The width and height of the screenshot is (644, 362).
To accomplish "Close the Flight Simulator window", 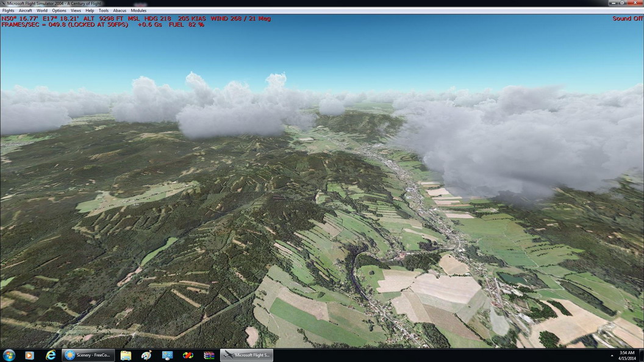I will coord(635,3).
